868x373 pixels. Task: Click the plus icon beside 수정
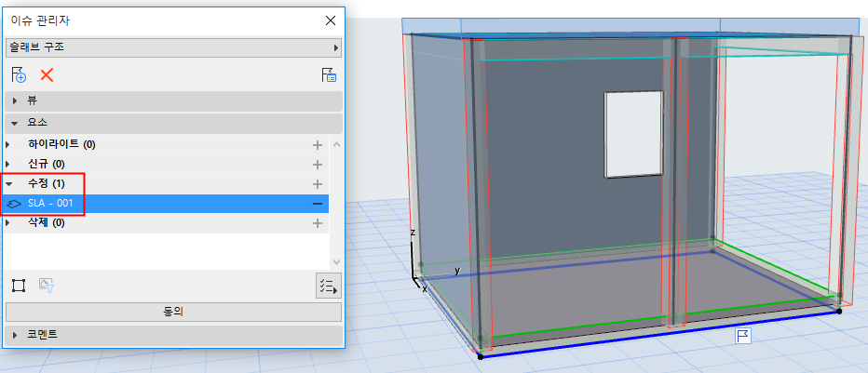coord(318,184)
